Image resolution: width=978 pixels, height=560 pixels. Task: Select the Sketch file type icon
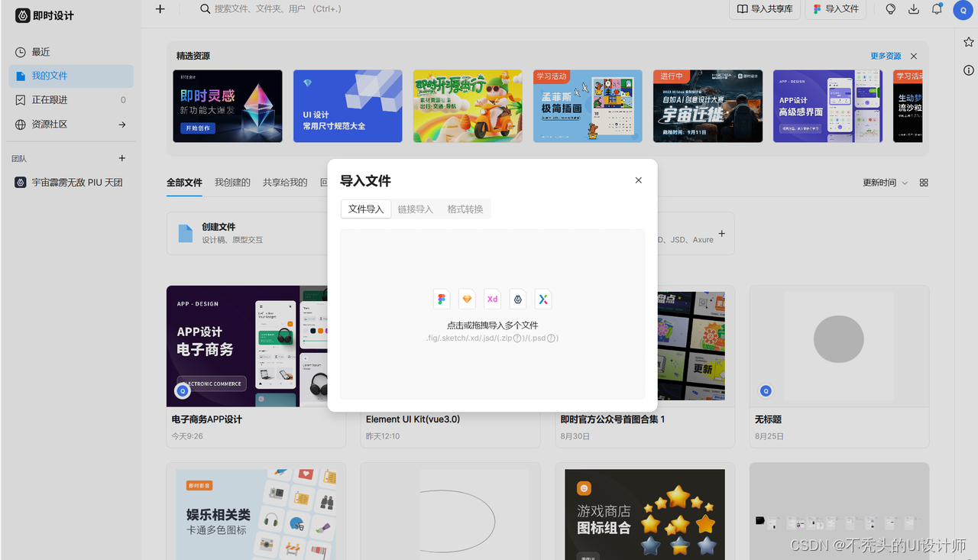click(467, 299)
